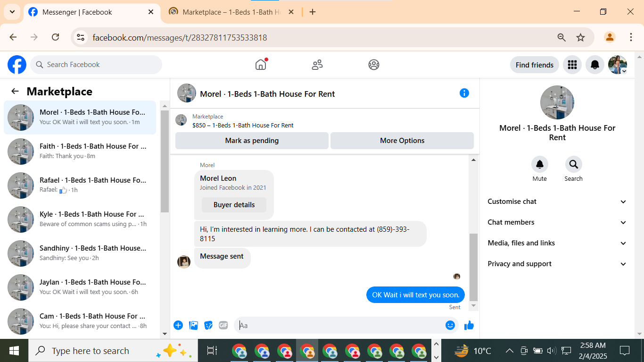Viewport: 644px width, 362px height.
Task: Open the Chrome profile avatar icon
Action: [x=610, y=37]
